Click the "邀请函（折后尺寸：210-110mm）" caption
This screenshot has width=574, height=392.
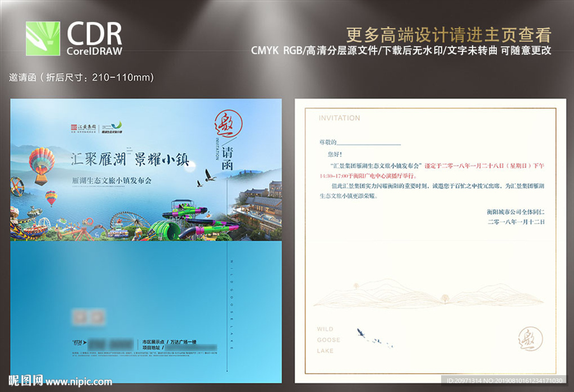[81, 77]
